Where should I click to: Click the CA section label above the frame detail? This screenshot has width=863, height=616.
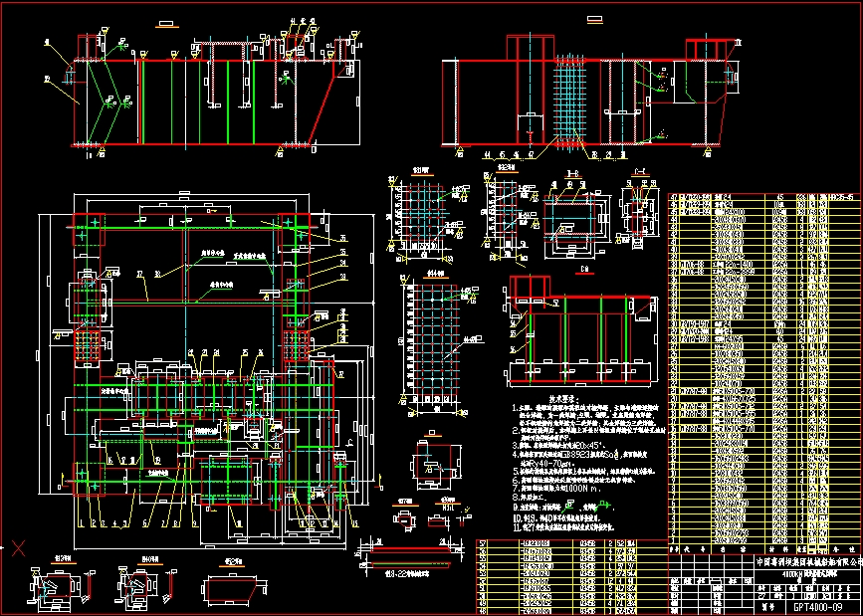point(585,269)
